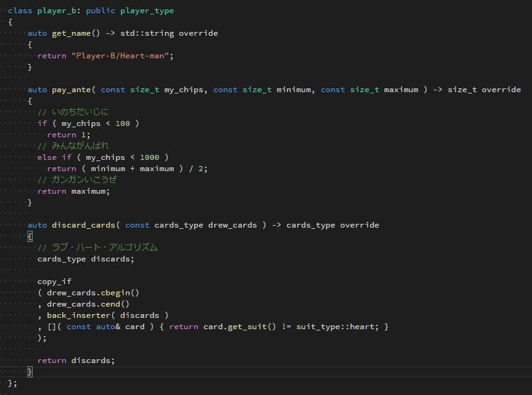
Task: Click the number 1000 in else if
Action: coord(149,157)
